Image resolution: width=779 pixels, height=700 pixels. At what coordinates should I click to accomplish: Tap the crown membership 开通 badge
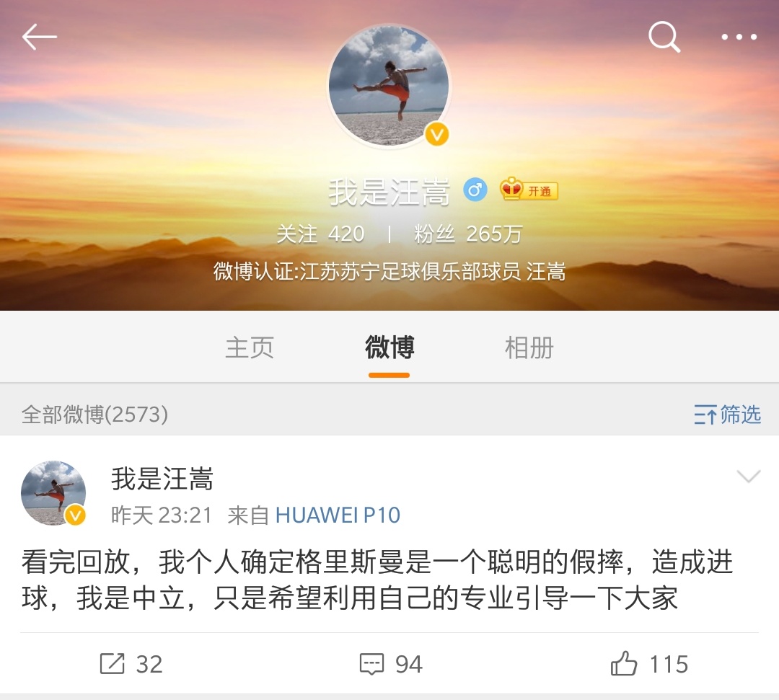click(529, 190)
